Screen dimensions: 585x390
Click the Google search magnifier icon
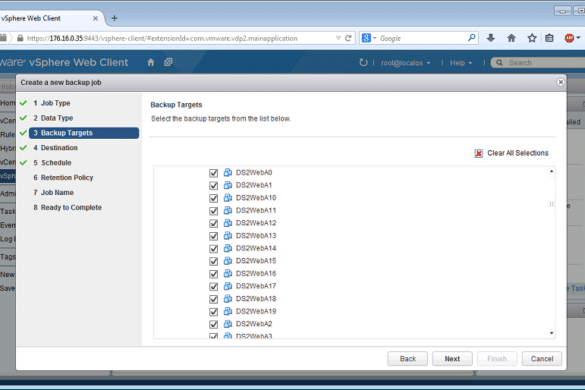coord(472,38)
